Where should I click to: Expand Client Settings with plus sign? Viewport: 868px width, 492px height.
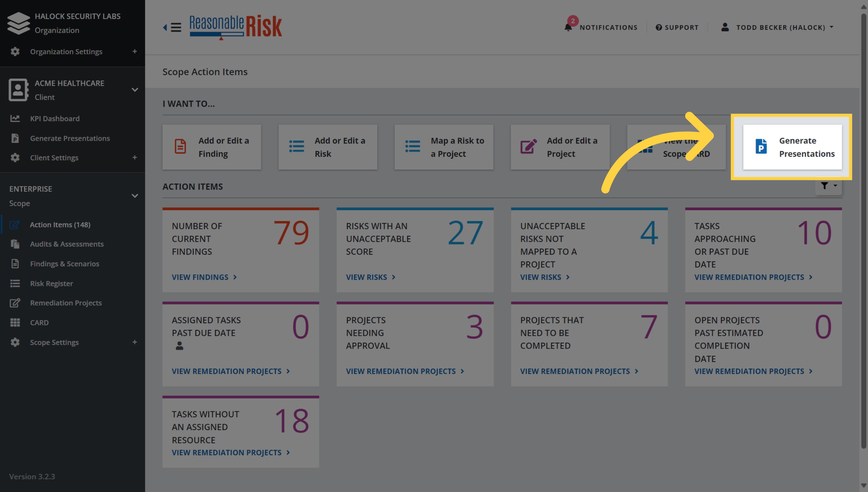pos(135,157)
